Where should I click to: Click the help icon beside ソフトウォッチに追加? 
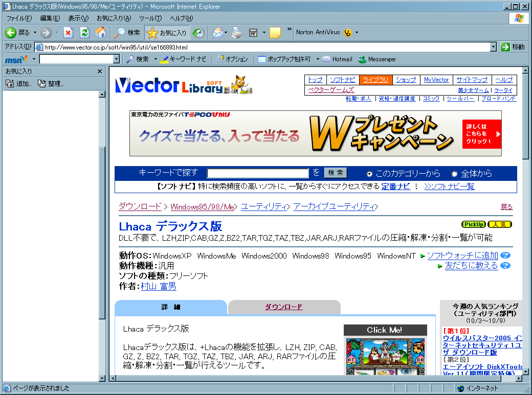tap(505, 255)
